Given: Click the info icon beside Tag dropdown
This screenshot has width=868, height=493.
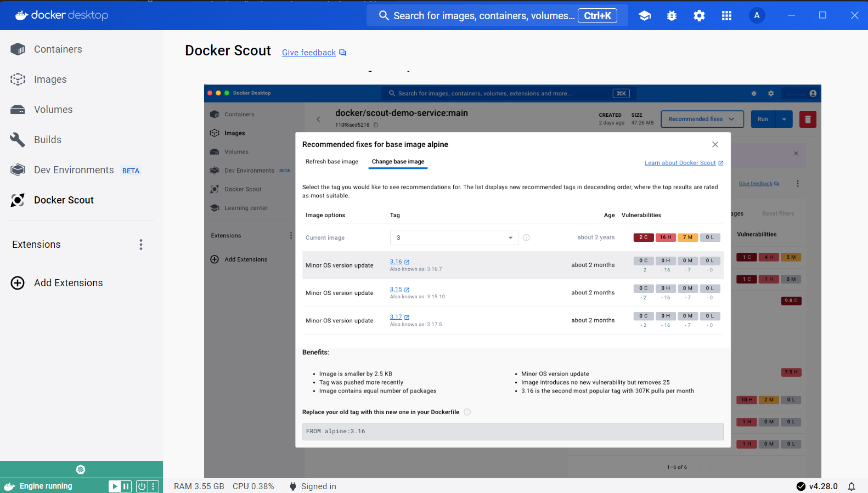Looking at the screenshot, I should [x=526, y=237].
